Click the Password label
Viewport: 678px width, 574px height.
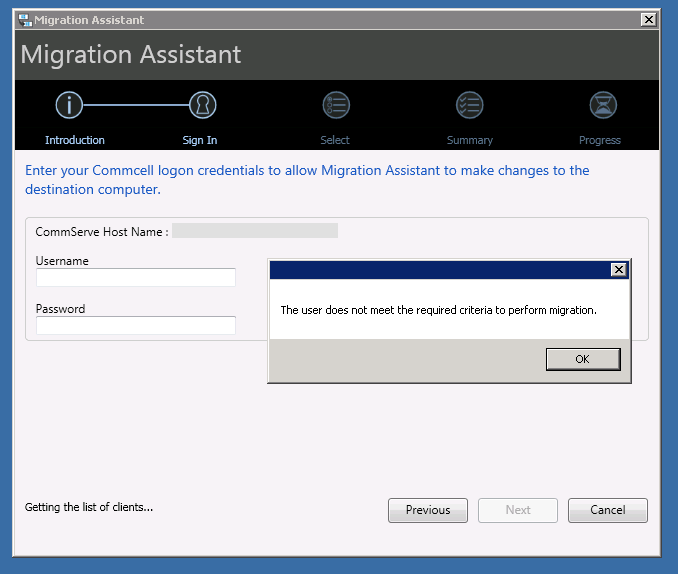[x=61, y=309]
